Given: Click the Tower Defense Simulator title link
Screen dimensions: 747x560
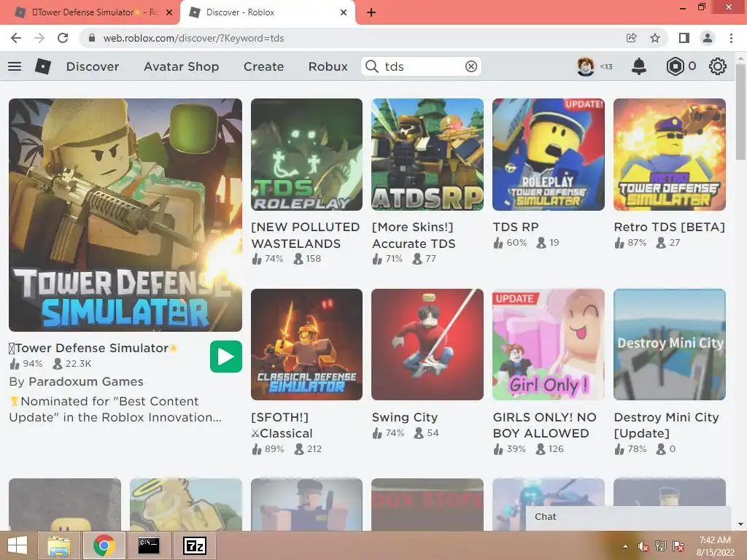Looking at the screenshot, I should 93,348.
